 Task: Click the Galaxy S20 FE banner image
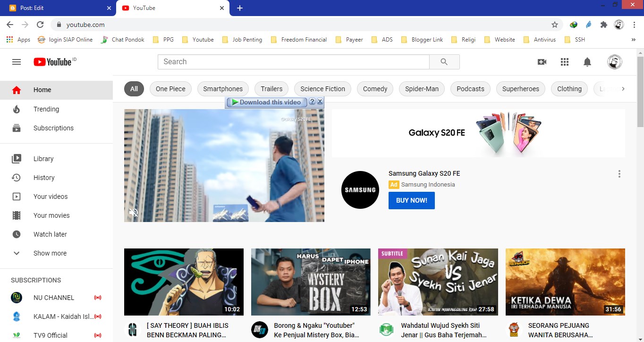coord(478,133)
